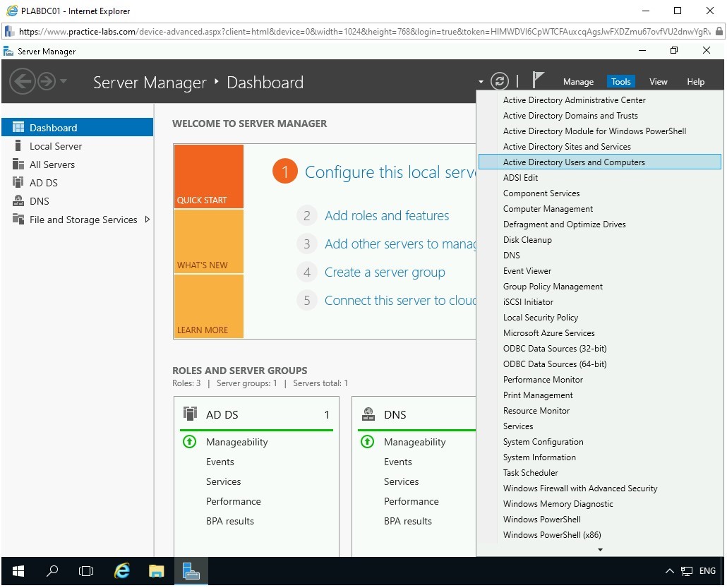The image size is (727, 588).
Task: Click the padlock security icon in address bar
Action: point(719,32)
